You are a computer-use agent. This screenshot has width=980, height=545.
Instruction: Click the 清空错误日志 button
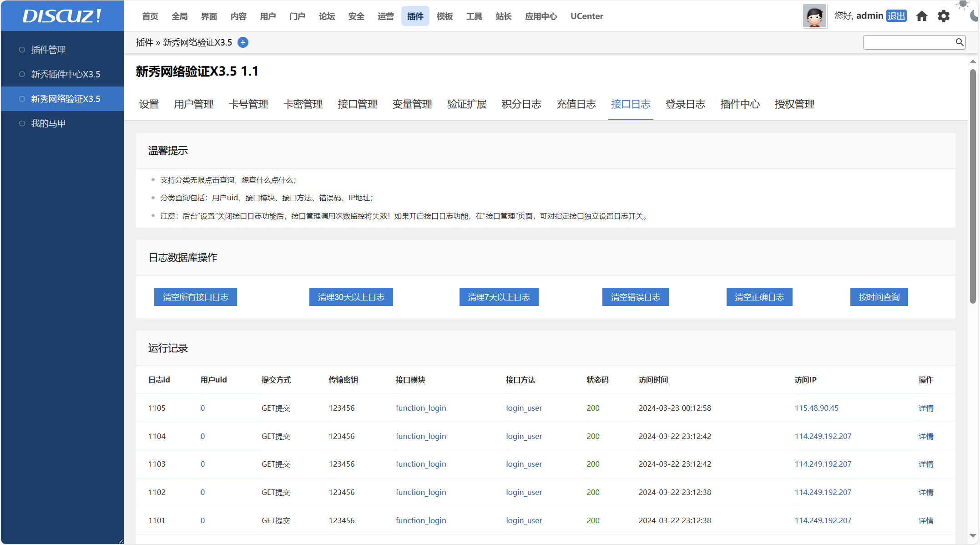coord(636,297)
